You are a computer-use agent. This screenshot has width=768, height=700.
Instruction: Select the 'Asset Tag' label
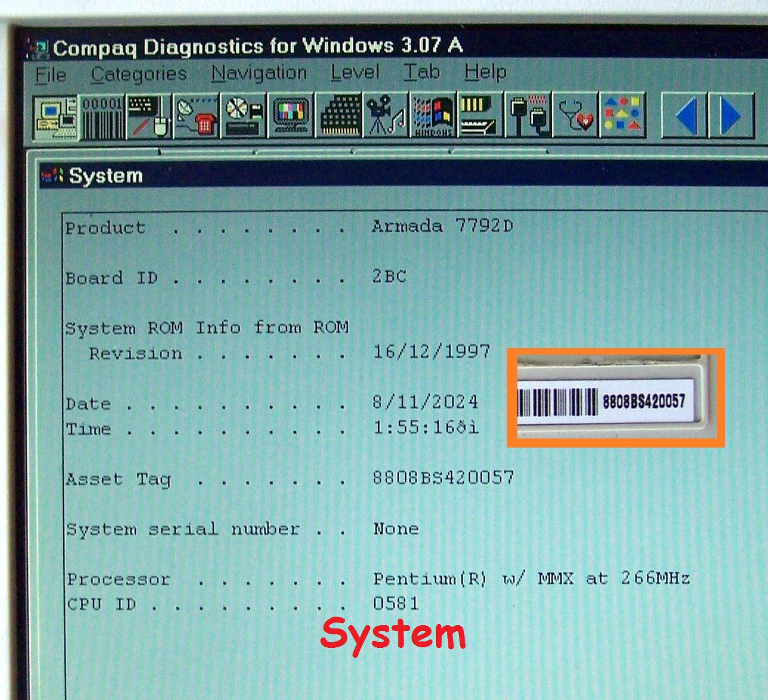coord(118,479)
